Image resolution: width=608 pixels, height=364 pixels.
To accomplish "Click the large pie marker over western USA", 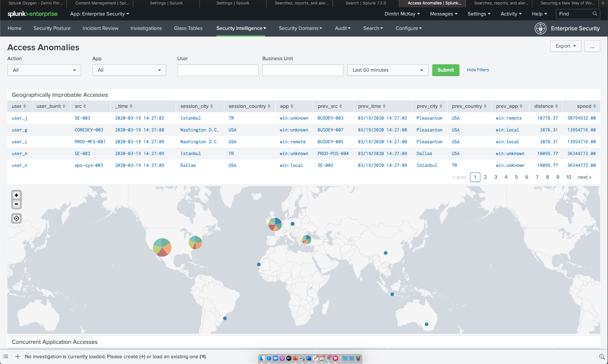I will [x=162, y=248].
